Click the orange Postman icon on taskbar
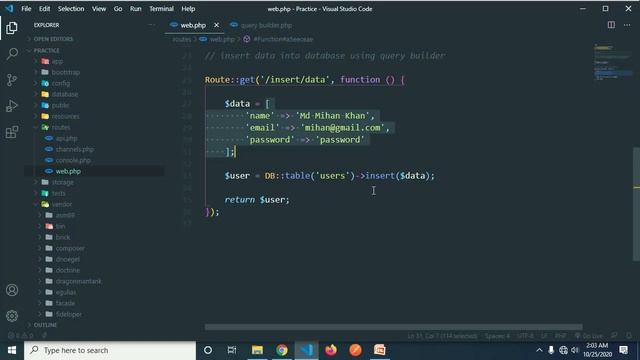 pos(356,350)
